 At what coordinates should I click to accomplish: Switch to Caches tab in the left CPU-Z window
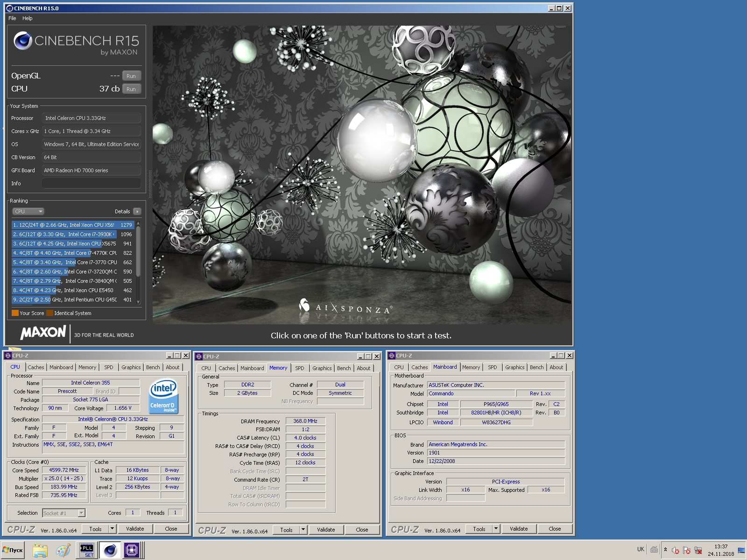[x=36, y=367]
